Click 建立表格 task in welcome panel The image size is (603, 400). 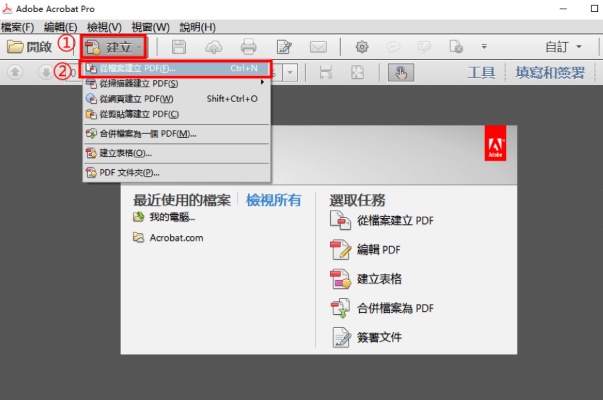(x=379, y=279)
